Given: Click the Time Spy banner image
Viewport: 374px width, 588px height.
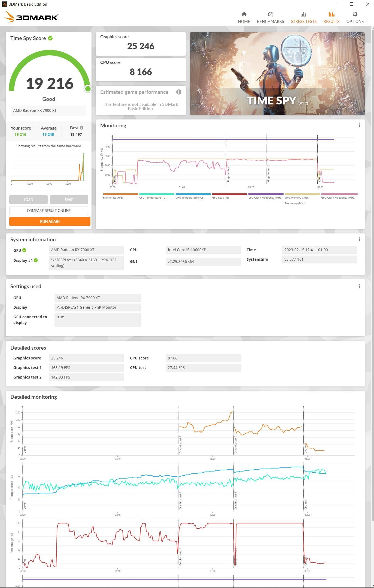Looking at the screenshot, I should point(277,74).
